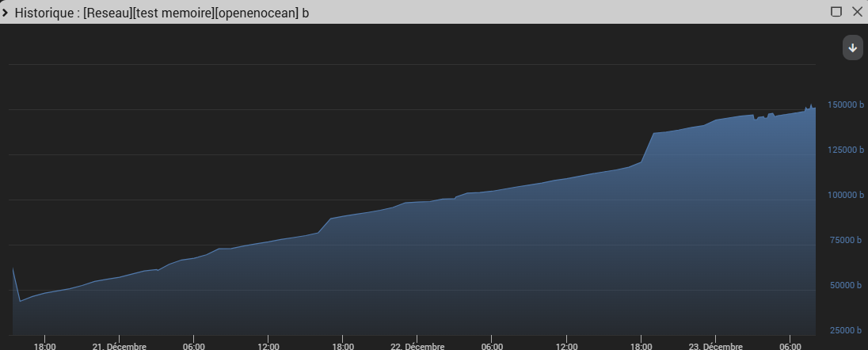868x350 pixels.
Task: Maximize the Historique dialog window
Action: 836,12
